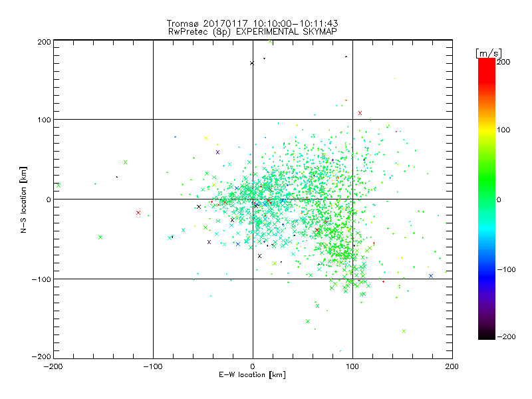The image size is (532, 399).
Task: Click the green X marker near (55, -153) km
Action: [308, 321]
